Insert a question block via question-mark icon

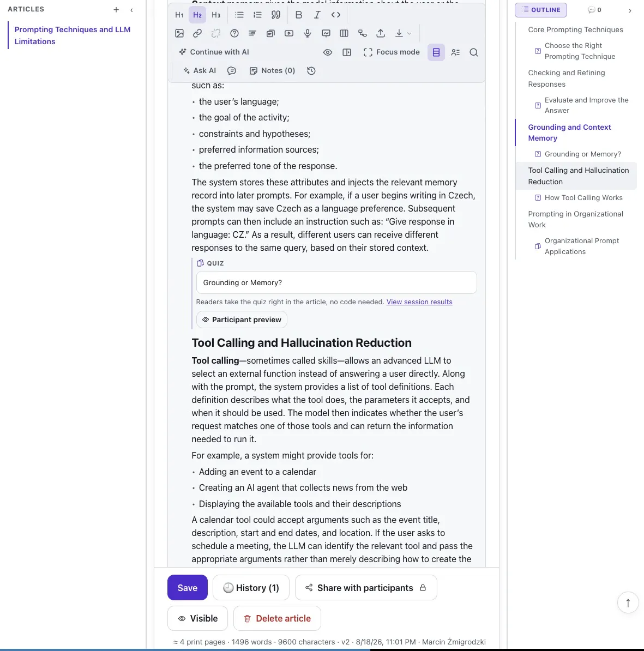click(x=234, y=33)
